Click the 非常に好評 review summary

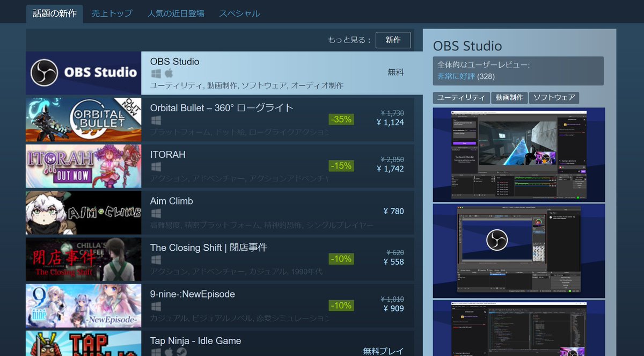pyautogui.click(x=456, y=76)
